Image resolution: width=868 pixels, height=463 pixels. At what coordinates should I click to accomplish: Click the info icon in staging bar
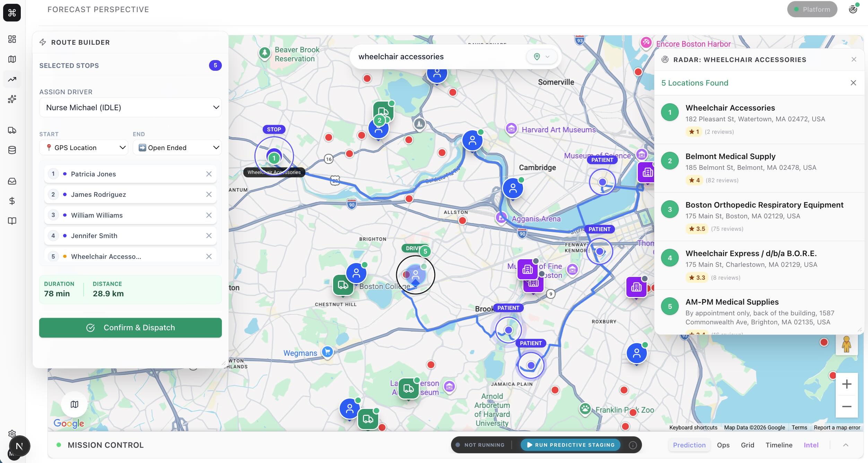click(x=633, y=445)
